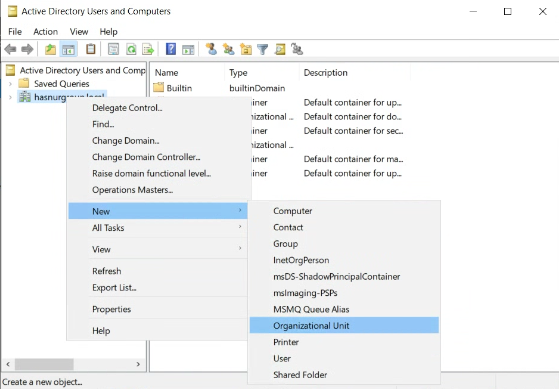Click the Up One Level folder icon

[x=50, y=49]
